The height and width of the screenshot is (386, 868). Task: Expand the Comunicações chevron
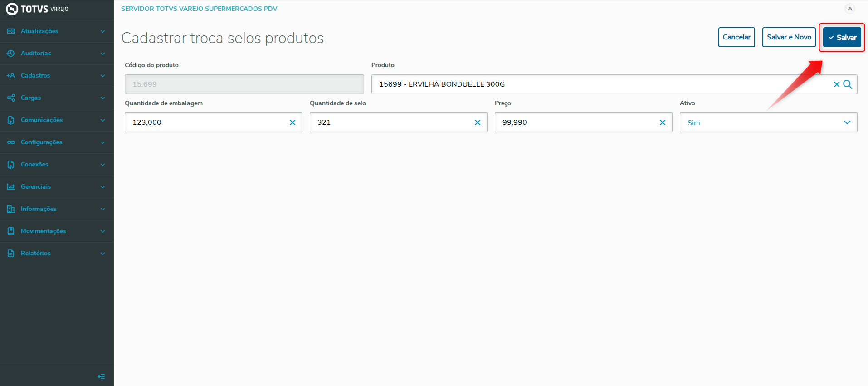(103, 120)
